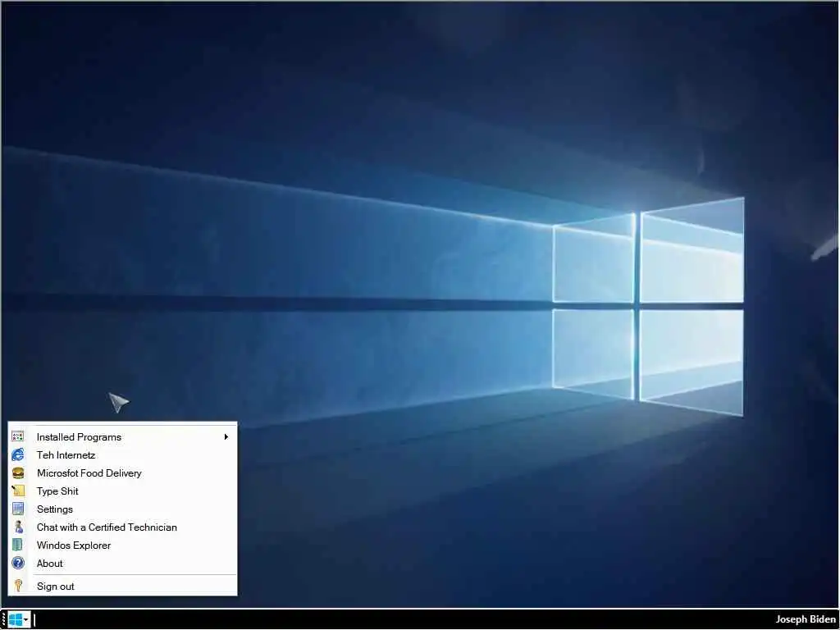The height and width of the screenshot is (630, 840).
Task: Open Microsfot Food Delivery
Action: (123, 473)
